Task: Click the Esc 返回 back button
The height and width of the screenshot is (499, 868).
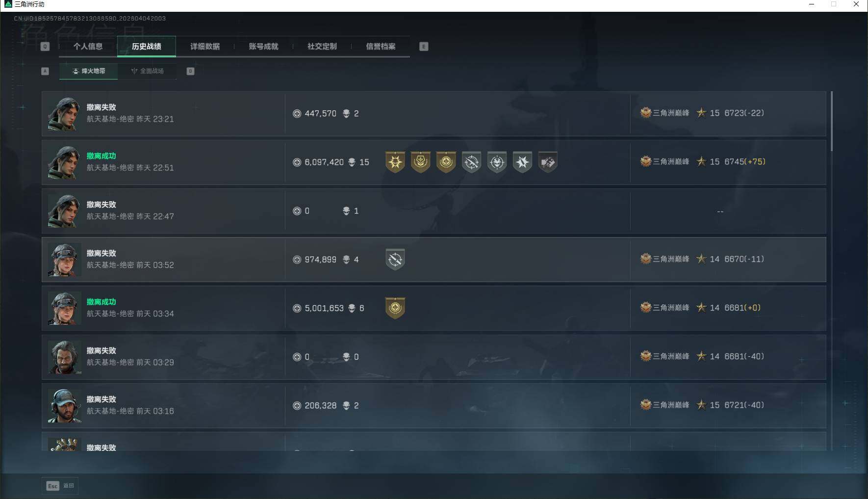Action: 60,486
